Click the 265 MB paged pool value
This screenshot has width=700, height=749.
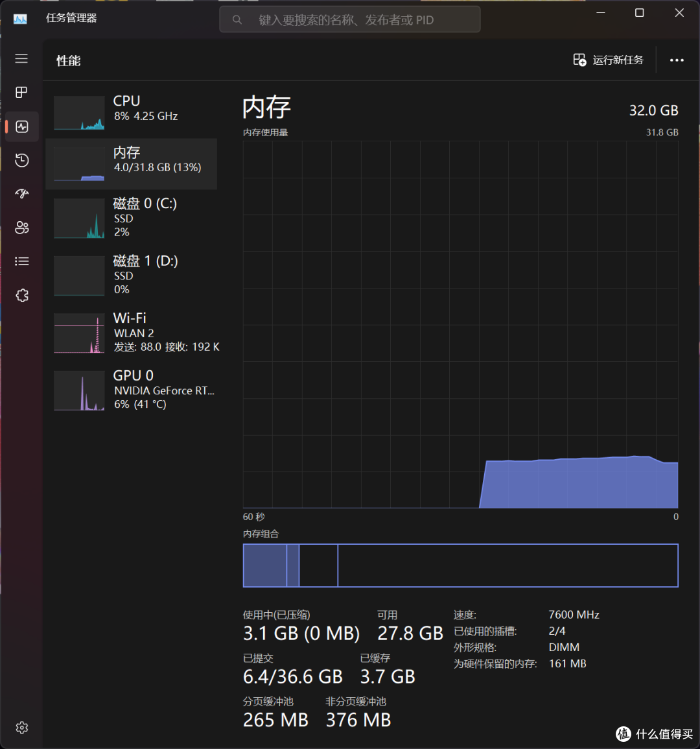click(x=275, y=720)
